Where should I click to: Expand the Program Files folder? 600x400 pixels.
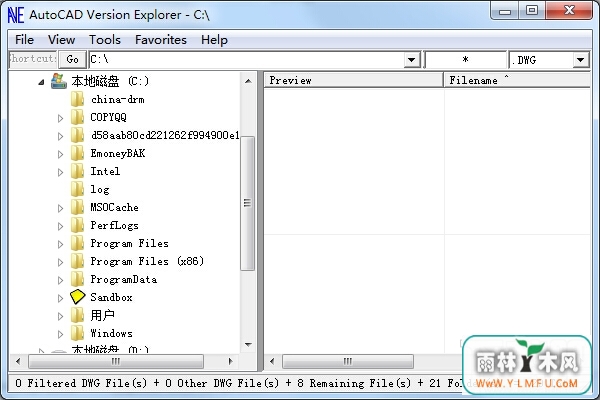pyautogui.click(x=60, y=244)
